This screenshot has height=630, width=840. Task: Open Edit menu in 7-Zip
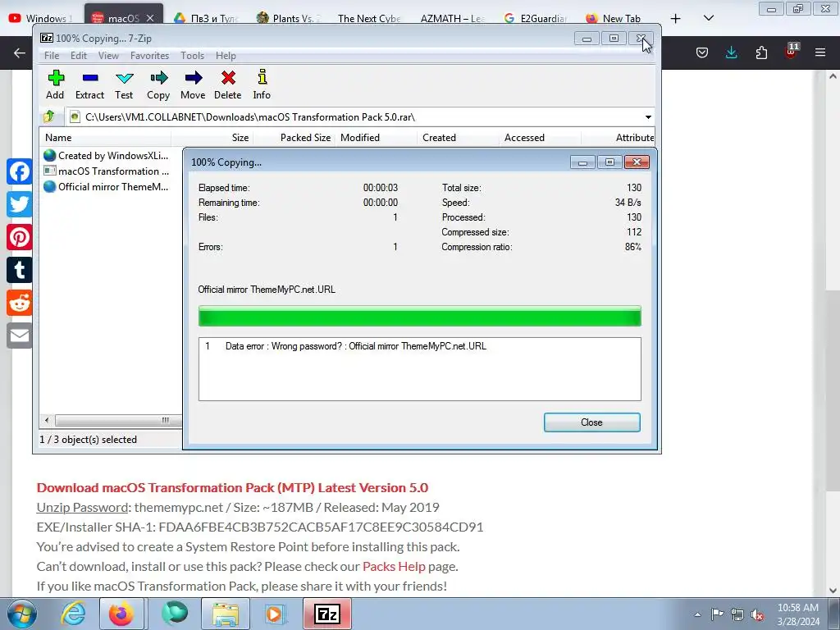[x=78, y=56]
